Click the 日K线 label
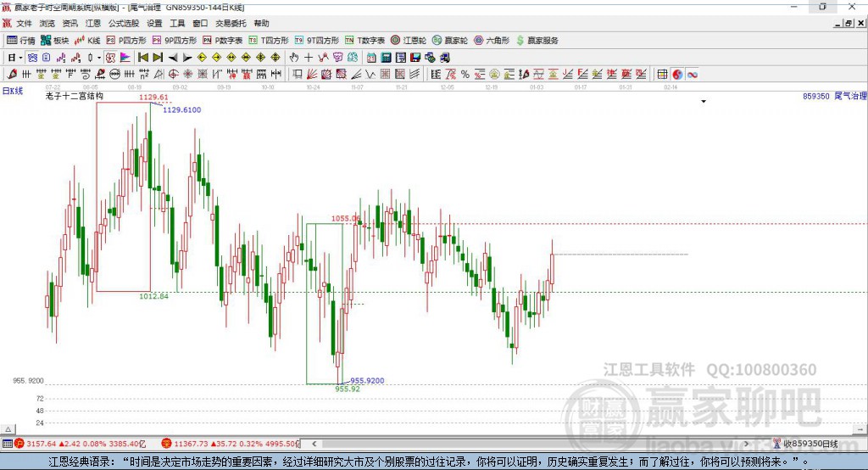Image resolution: width=868 pixels, height=470 pixels. [x=12, y=91]
